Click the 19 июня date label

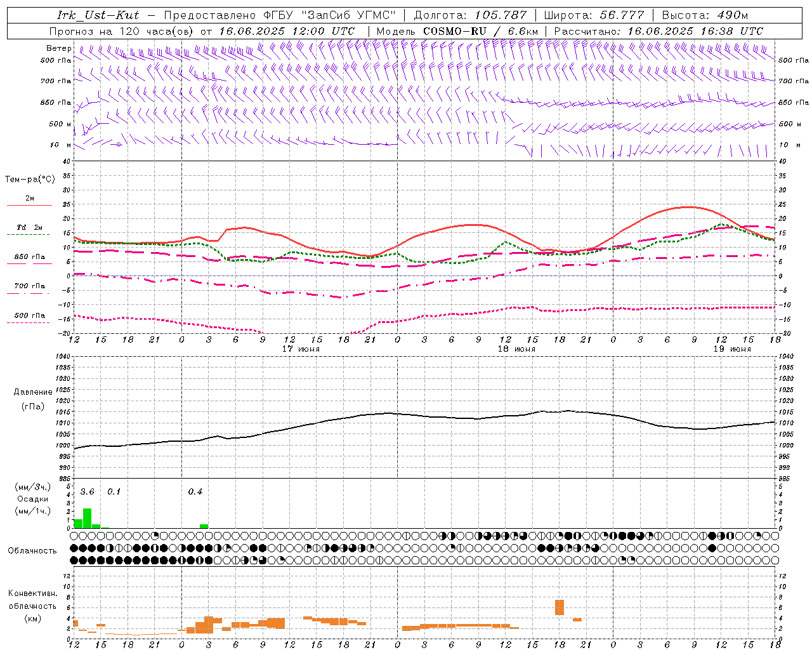pos(732,349)
